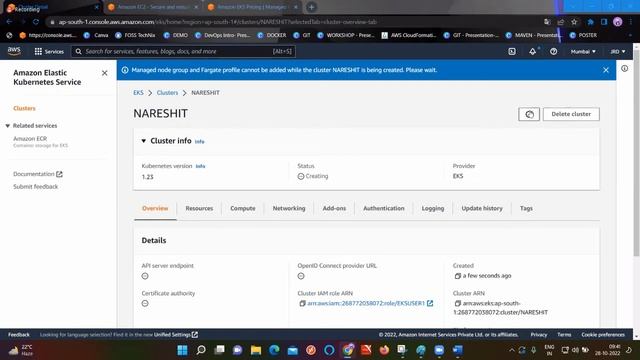
Task: Close the Amazon EKS side navigation
Action: tap(104, 73)
